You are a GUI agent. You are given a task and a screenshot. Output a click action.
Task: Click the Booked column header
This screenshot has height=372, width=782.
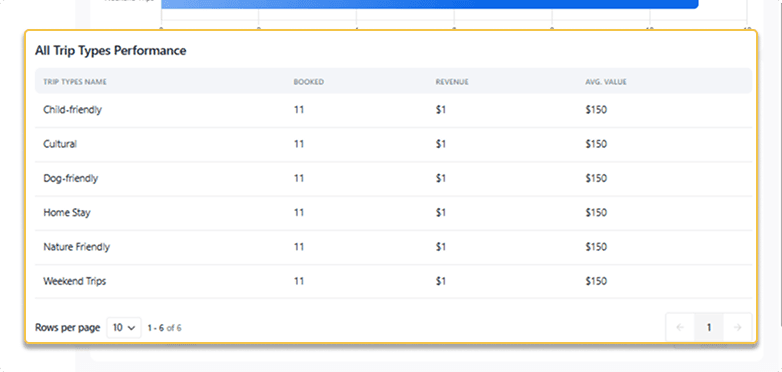pyautogui.click(x=308, y=82)
